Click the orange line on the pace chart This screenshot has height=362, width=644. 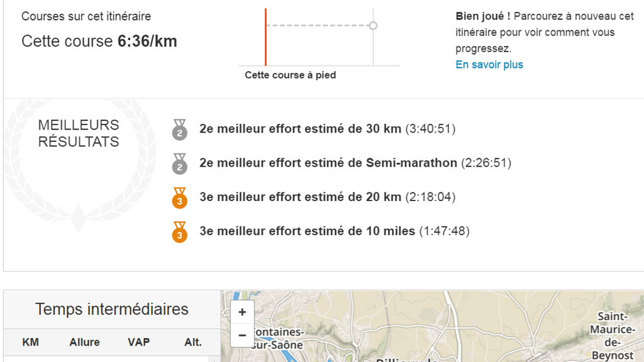(265, 38)
